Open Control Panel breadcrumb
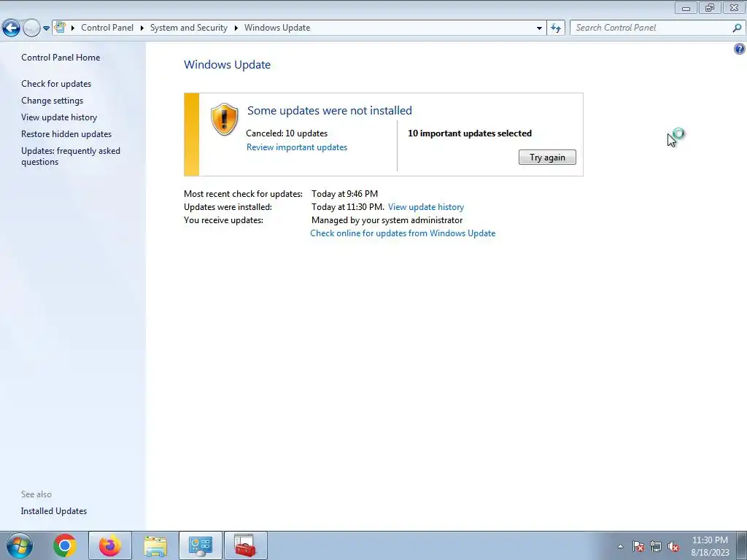The image size is (747, 560). [x=107, y=28]
